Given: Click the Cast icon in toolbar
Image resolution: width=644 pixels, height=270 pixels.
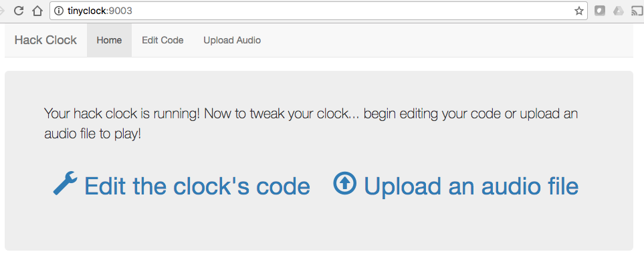Looking at the screenshot, I should [x=636, y=11].
